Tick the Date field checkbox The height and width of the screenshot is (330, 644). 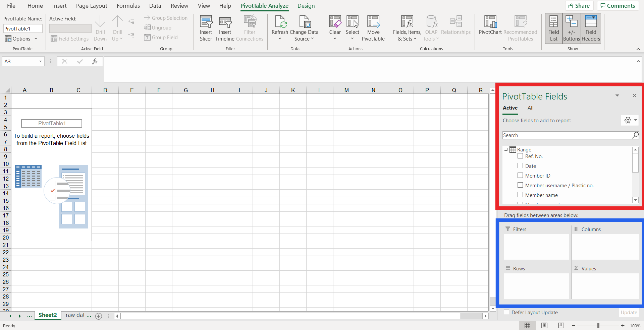pyautogui.click(x=520, y=166)
